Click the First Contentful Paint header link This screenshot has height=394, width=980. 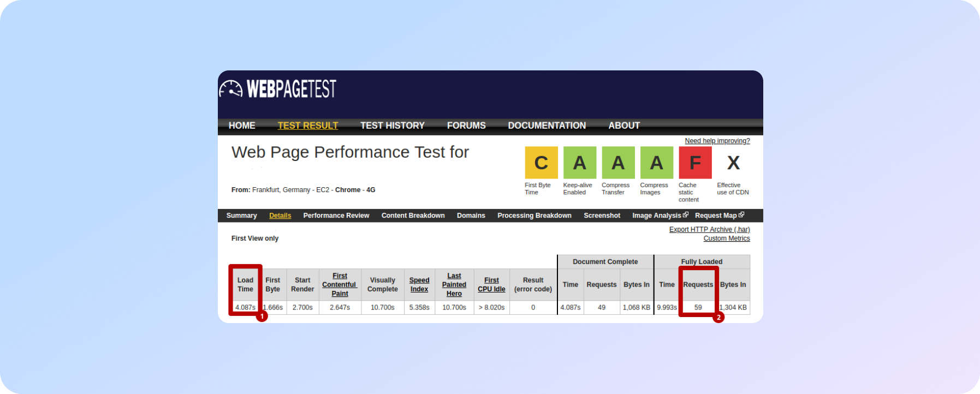[x=340, y=285]
